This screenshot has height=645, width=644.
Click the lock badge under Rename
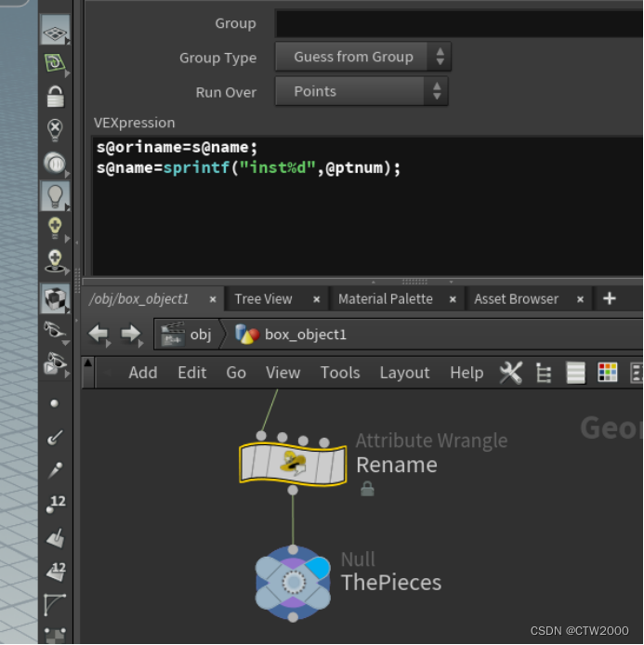click(367, 489)
